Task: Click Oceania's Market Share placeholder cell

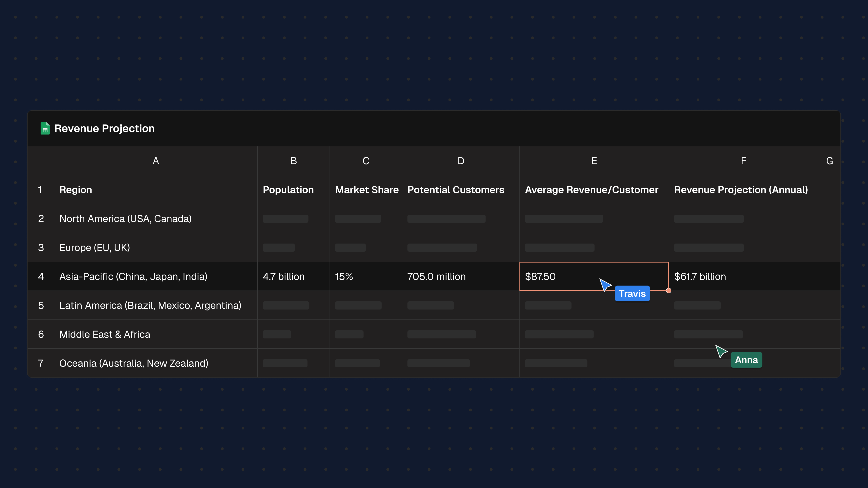Action: (x=366, y=363)
